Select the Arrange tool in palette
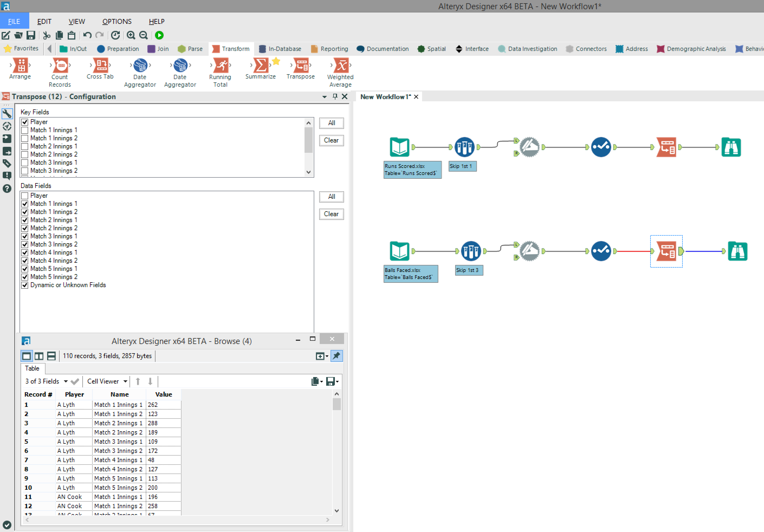Image resolution: width=764 pixels, height=532 pixels. [20, 69]
